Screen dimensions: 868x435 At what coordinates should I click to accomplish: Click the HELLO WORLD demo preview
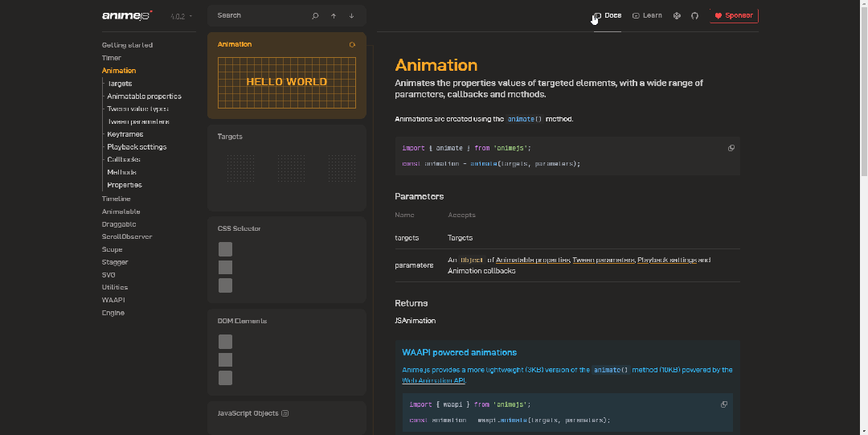click(x=287, y=83)
